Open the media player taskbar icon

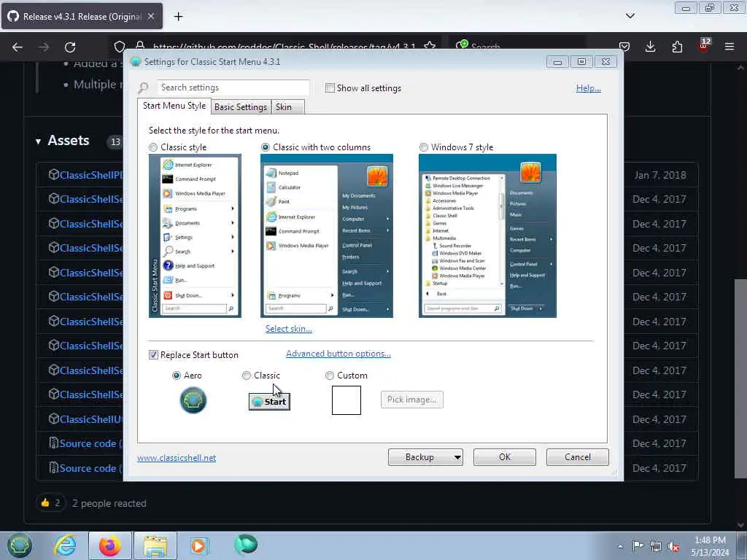pos(198,545)
